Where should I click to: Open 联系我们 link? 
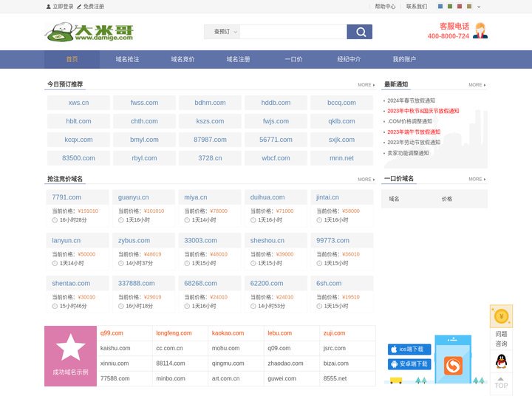point(417,7)
